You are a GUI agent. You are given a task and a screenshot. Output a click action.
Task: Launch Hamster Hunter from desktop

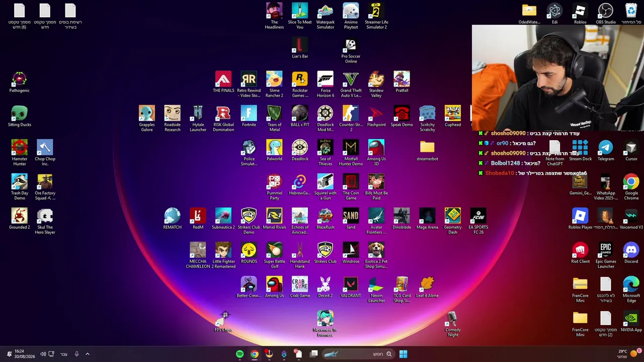pos(19,153)
